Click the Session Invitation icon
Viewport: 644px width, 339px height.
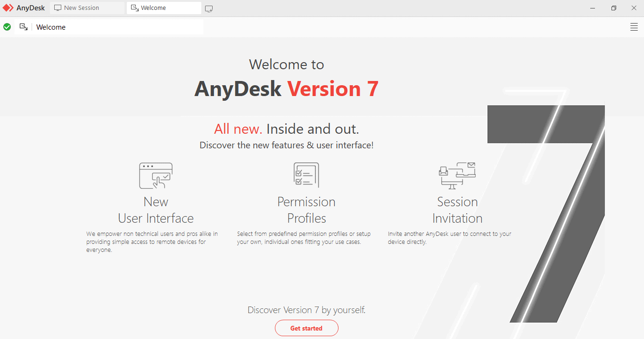click(x=457, y=176)
